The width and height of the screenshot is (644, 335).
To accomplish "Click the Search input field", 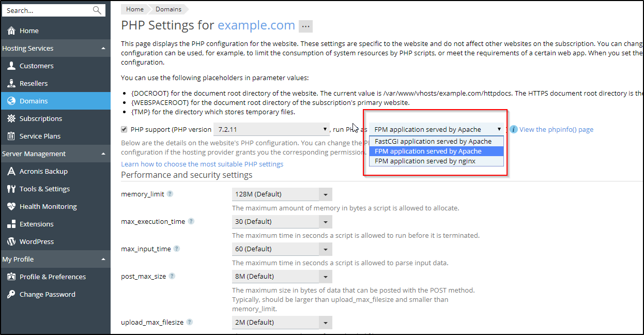I will [x=47, y=10].
